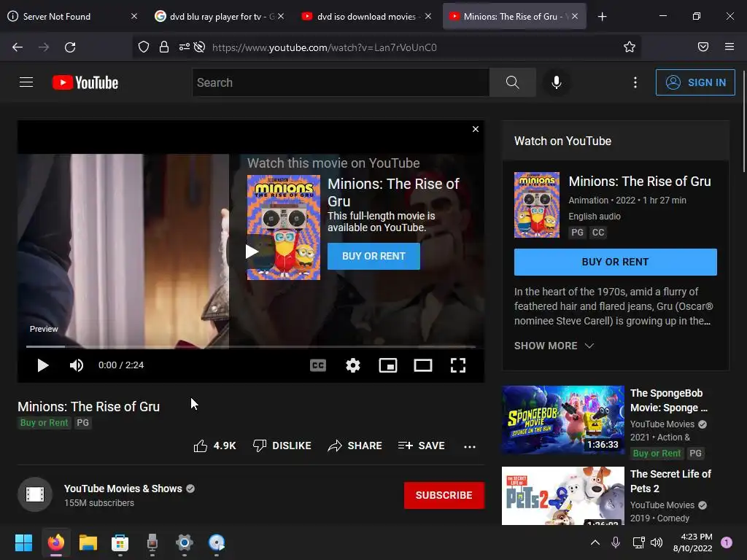
Task: Click the overlay Minions poster thumbnail
Action: [x=284, y=227]
